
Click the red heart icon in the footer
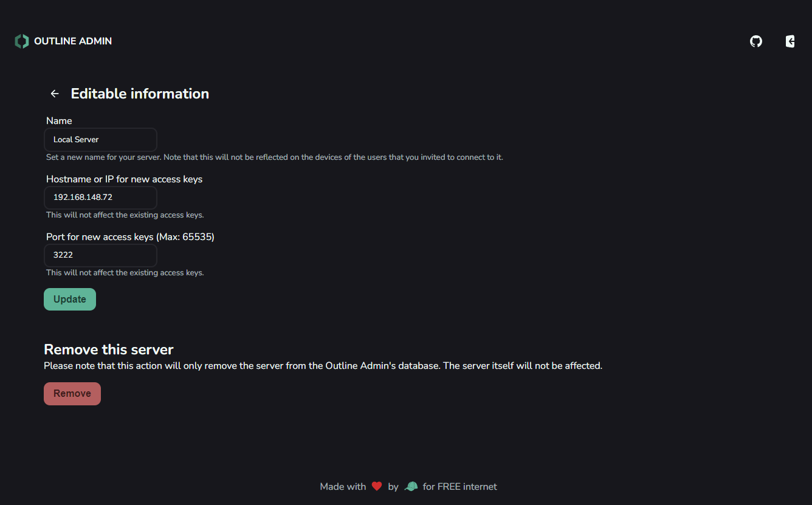pyautogui.click(x=377, y=486)
